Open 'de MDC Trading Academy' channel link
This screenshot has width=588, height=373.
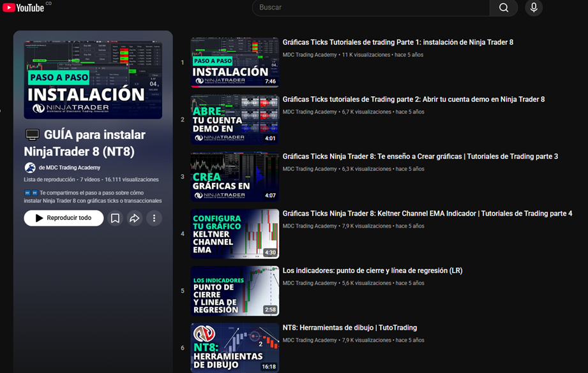pos(70,168)
